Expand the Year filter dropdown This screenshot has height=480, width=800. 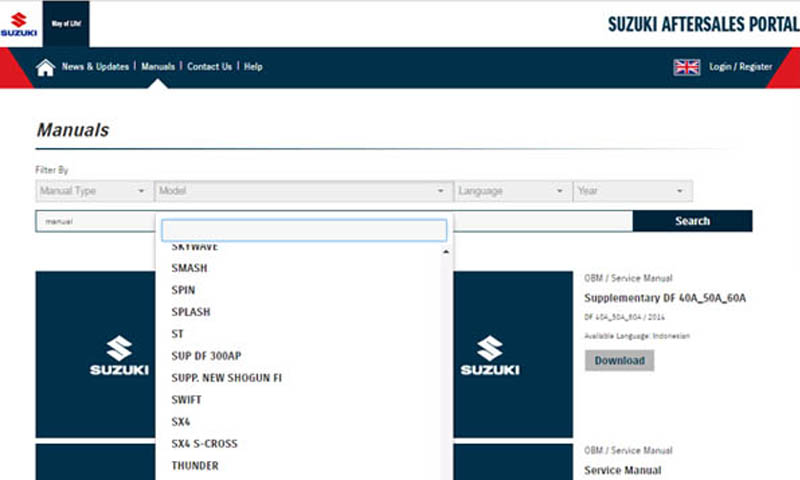(632, 191)
